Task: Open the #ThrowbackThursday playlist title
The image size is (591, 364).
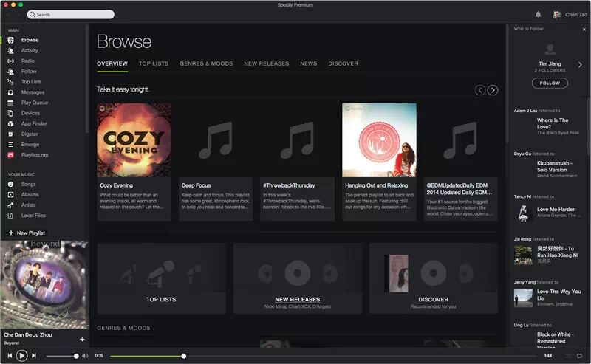Action: [289, 185]
